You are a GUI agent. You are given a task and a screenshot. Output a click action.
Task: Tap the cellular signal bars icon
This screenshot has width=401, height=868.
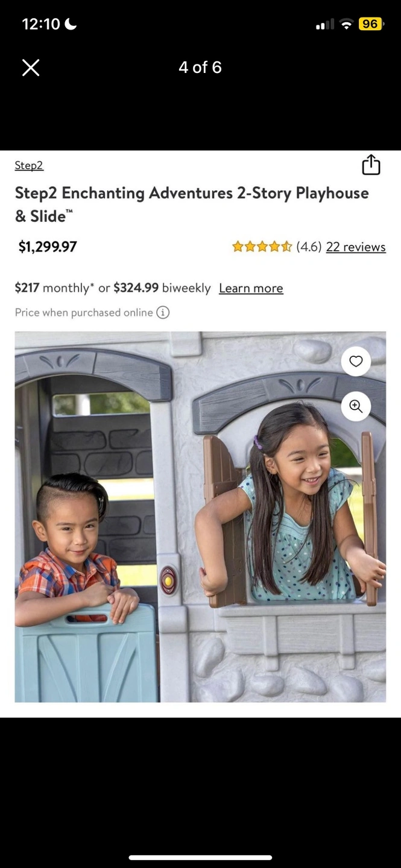coord(324,25)
